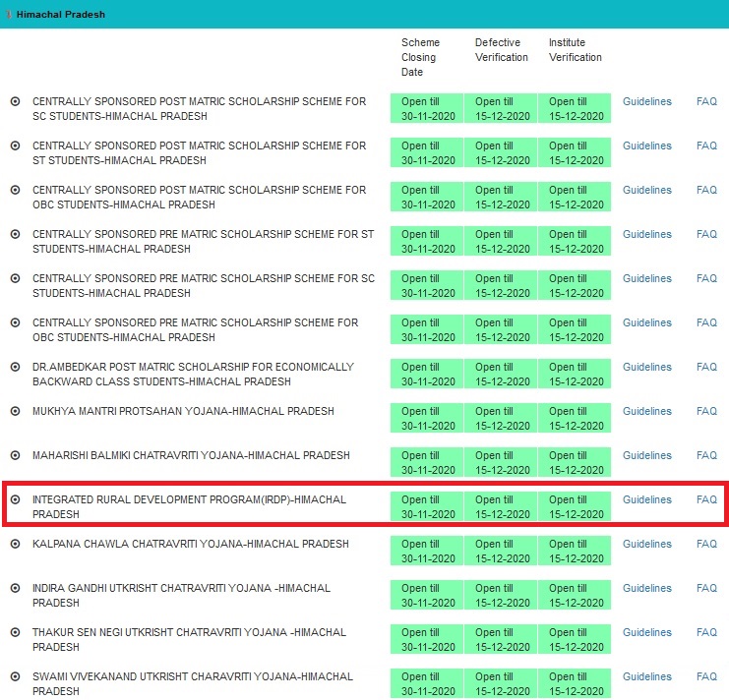Click bullet icon beside Dr. Ambedkar Post Matric Scholarship

click(15, 367)
